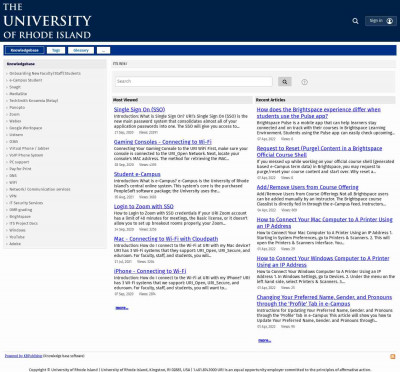This screenshot has width=400, height=372.
Task: Open header site search magnifier icon
Action: 355,21
